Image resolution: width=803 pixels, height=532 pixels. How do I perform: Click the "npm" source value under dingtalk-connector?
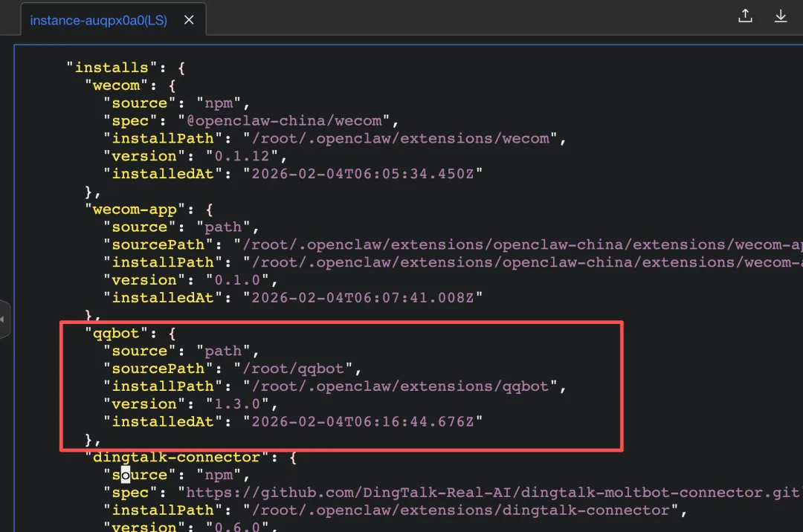pos(219,476)
